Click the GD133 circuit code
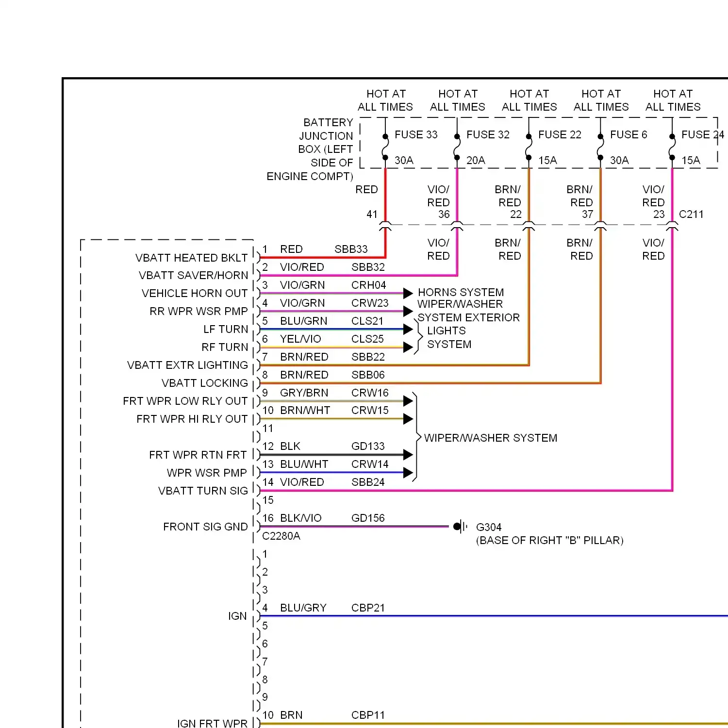728x728 pixels. tap(368, 446)
